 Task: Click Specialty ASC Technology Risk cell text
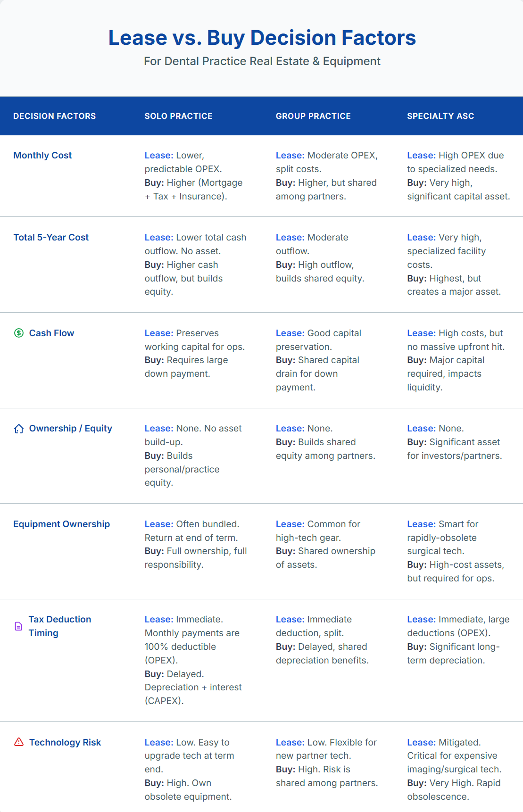coord(454,769)
